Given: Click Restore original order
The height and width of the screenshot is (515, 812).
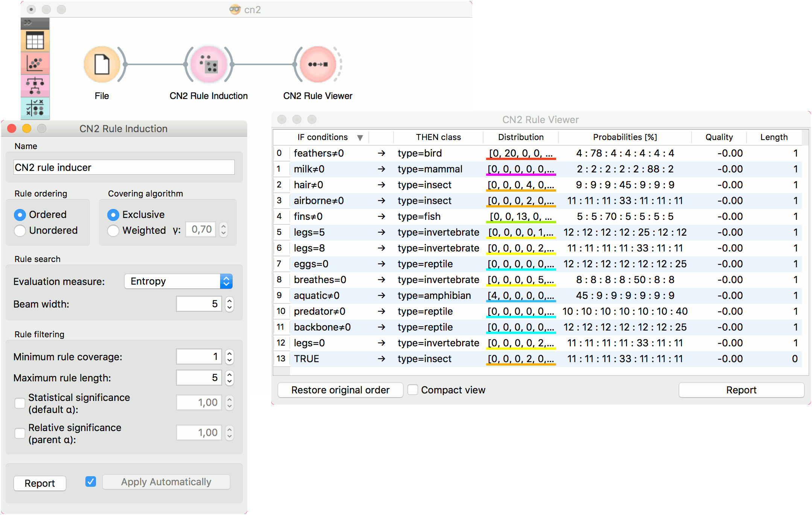Looking at the screenshot, I should coord(340,390).
